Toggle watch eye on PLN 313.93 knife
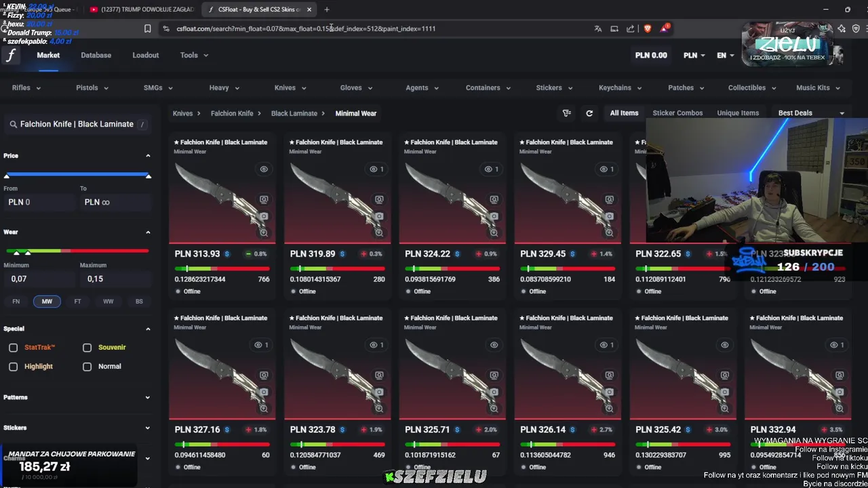Image resolution: width=868 pixels, height=488 pixels. (x=264, y=169)
